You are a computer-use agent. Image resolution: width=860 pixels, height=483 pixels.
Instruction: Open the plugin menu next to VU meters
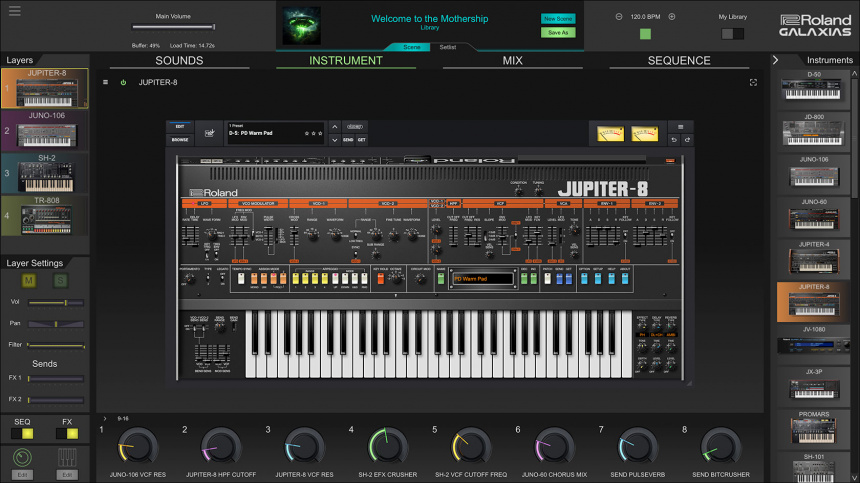tap(681, 127)
